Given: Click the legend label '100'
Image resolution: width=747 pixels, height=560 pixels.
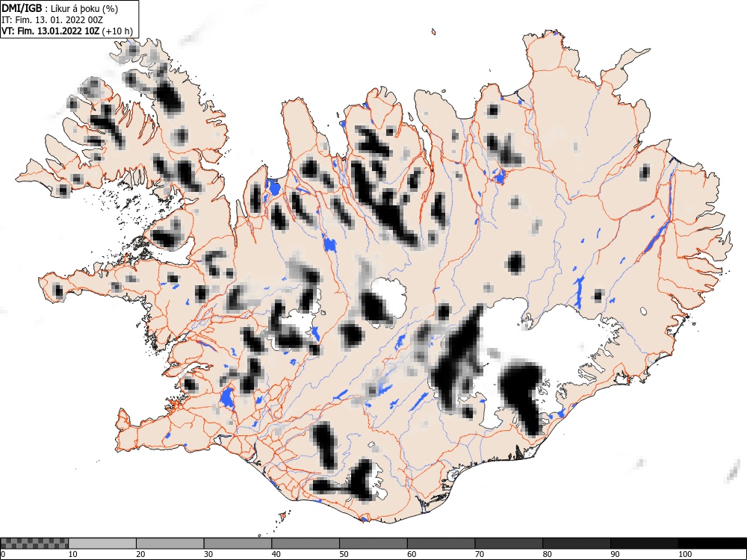Looking at the screenshot, I should tap(684, 554).
